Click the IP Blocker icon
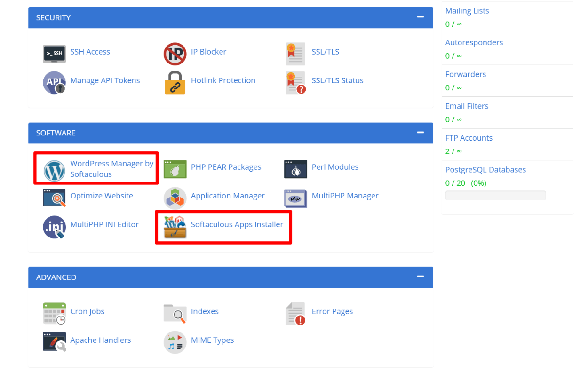 pyautogui.click(x=175, y=54)
